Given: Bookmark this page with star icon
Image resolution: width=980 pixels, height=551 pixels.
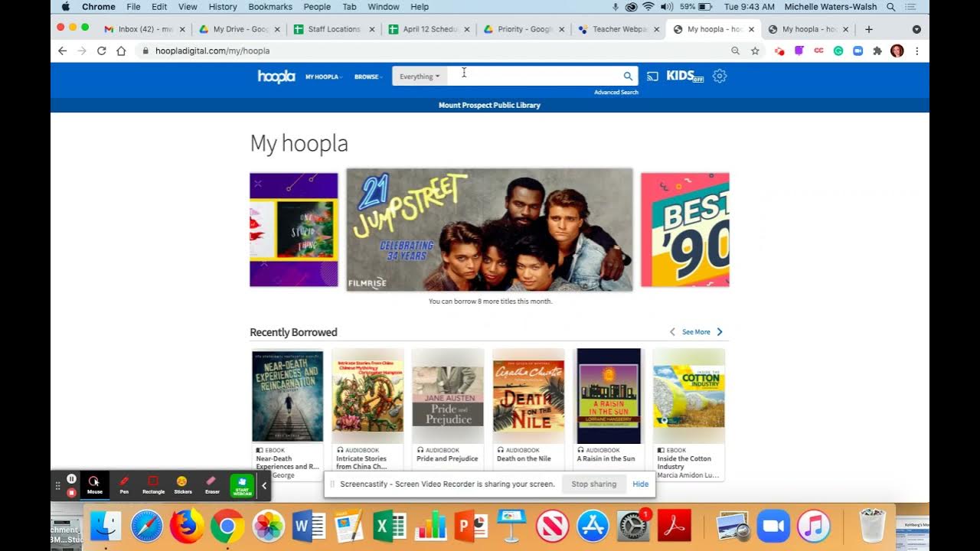Looking at the screenshot, I should (x=755, y=51).
